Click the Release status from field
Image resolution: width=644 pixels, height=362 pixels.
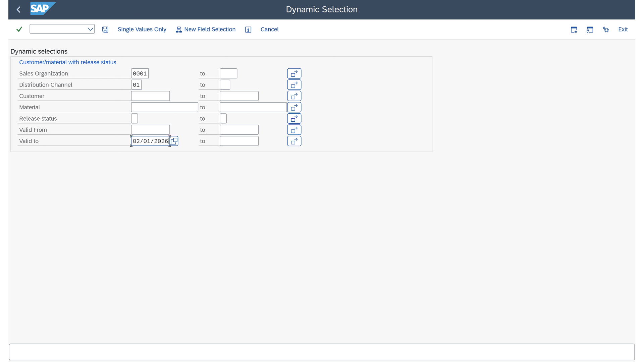coord(135,119)
